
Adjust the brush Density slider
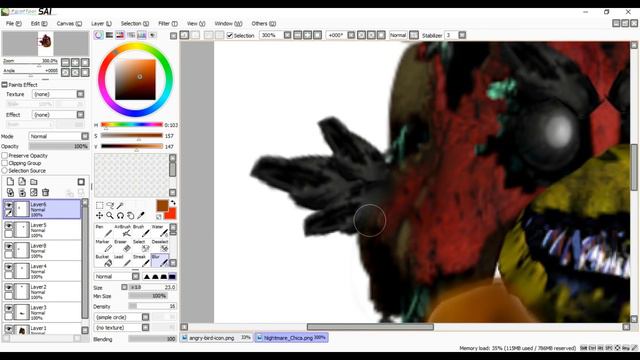(x=152, y=306)
